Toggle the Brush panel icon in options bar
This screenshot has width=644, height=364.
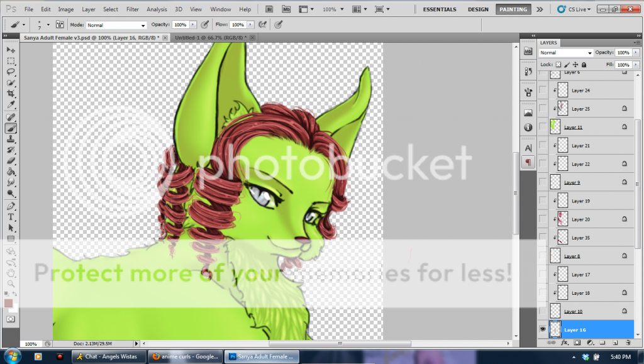(x=60, y=25)
